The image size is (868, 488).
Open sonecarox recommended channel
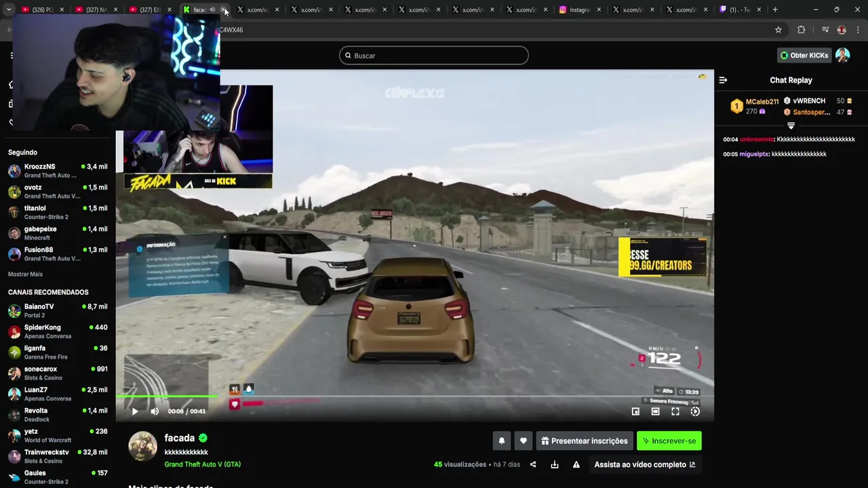58,373
